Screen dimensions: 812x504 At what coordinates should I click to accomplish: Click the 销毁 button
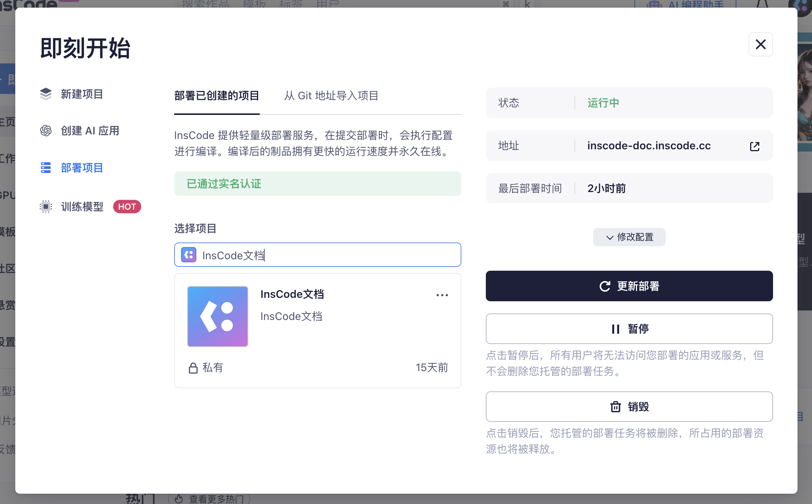click(629, 407)
